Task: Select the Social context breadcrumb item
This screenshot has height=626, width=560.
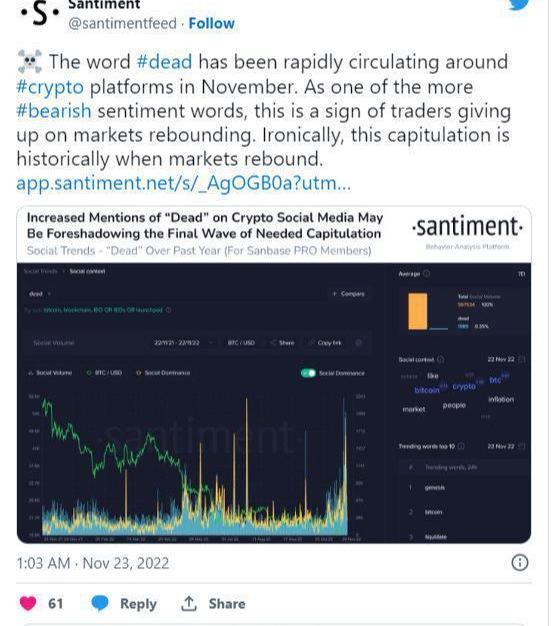Action: pos(87,271)
